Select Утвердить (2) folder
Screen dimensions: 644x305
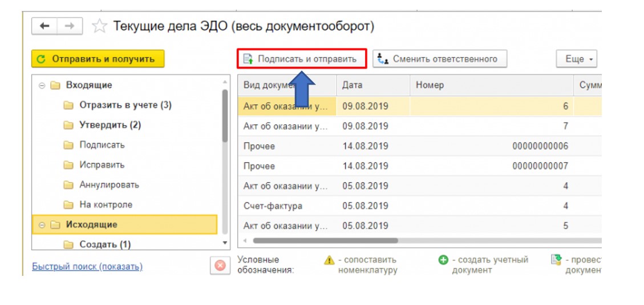(x=110, y=125)
